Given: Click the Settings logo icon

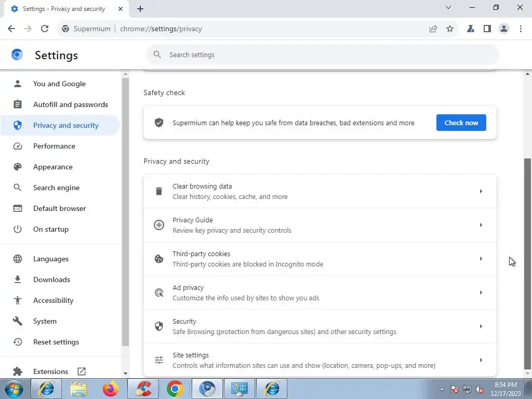Looking at the screenshot, I should coord(17,55).
